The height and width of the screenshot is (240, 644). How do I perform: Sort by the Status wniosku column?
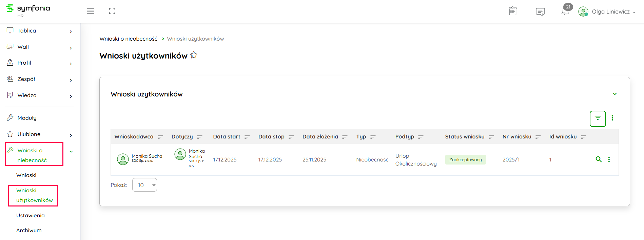[x=491, y=137]
